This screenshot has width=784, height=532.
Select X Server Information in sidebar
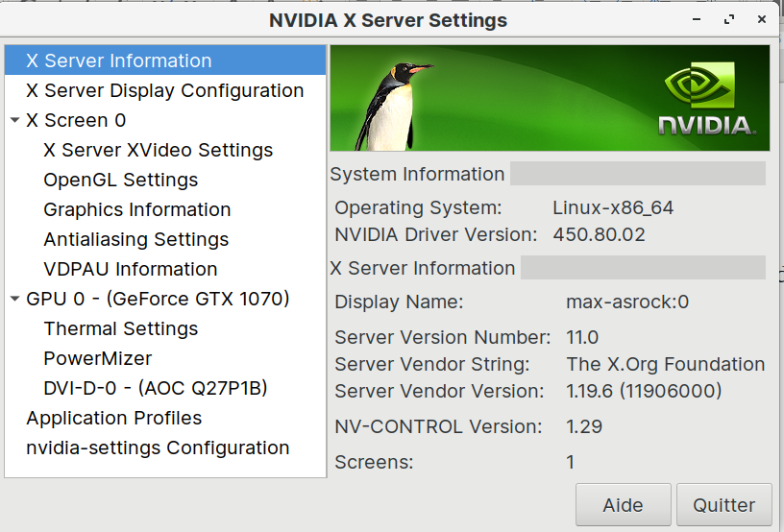point(118,60)
